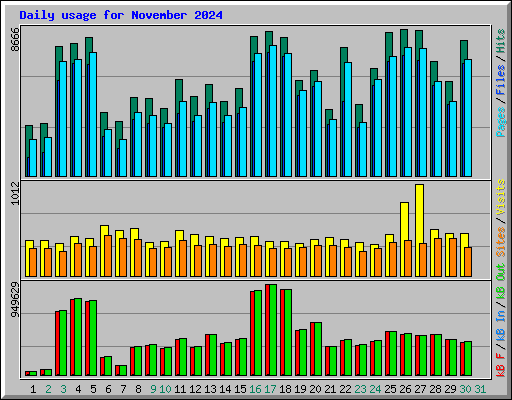Click the green kB bar for day 17
The height and width of the screenshot is (400, 512).
coord(273,330)
